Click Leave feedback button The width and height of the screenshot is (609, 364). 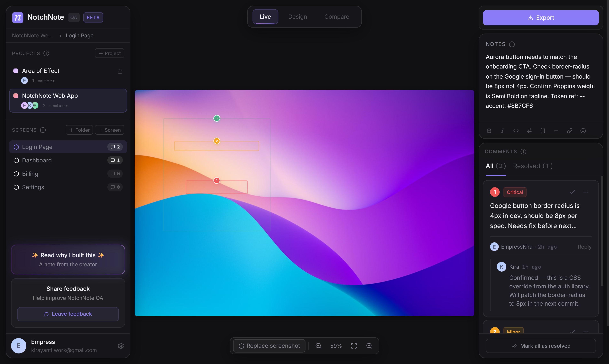(x=68, y=314)
